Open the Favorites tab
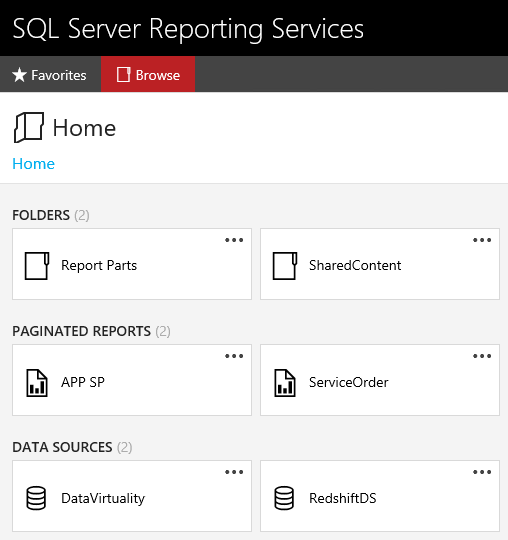The height and width of the screenshot is (540, 508). pos(50,74)
